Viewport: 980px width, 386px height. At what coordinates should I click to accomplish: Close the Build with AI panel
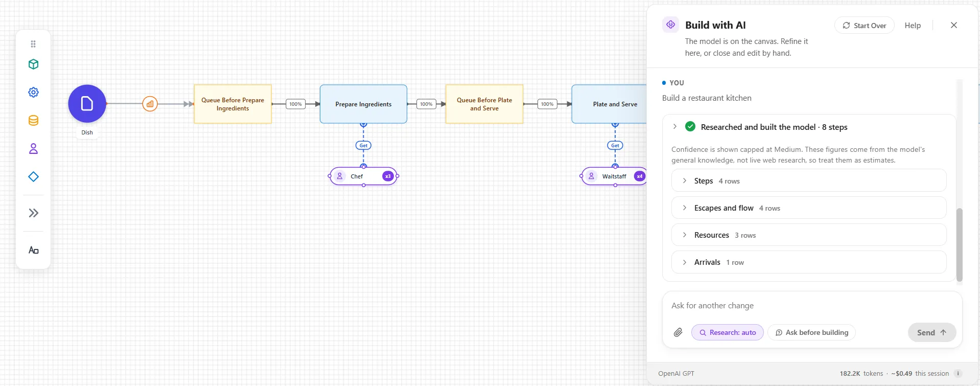(953, 25)
